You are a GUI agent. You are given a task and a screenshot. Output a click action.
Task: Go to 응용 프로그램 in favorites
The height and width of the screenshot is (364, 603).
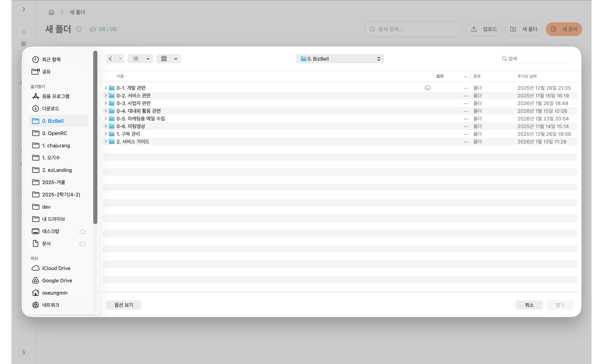(x=56, y=96)
